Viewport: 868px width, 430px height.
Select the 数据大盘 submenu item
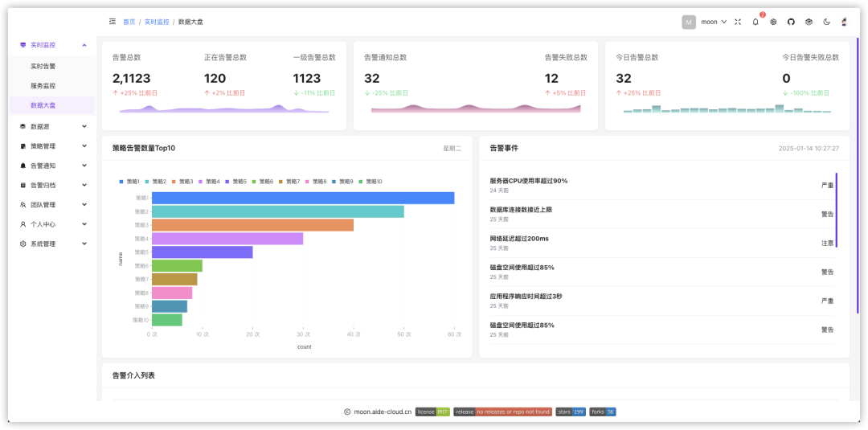pos(52,105)
